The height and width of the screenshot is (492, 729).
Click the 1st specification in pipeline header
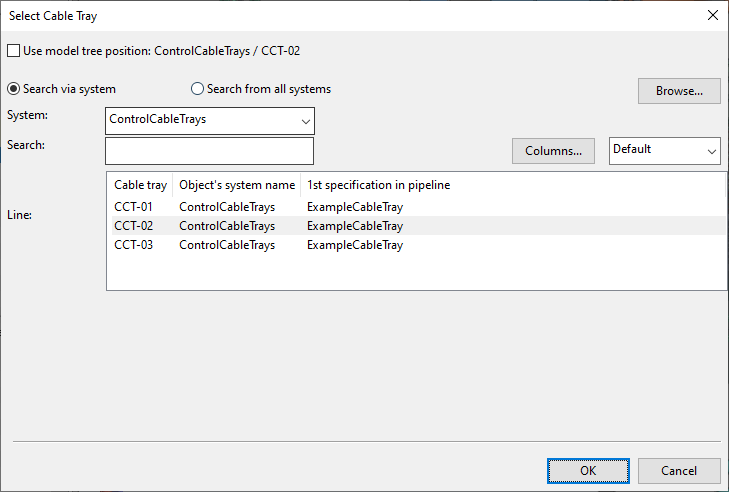coord(378,185)
